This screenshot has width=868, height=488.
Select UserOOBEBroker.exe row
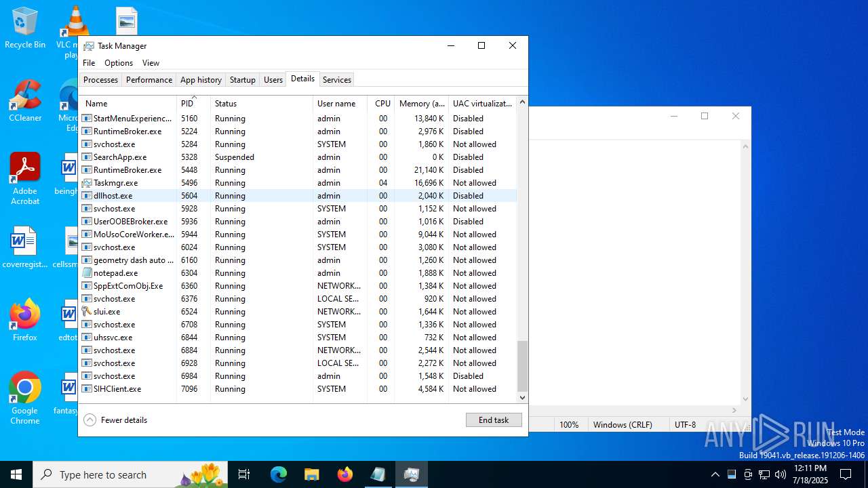(x=298, y=222)
